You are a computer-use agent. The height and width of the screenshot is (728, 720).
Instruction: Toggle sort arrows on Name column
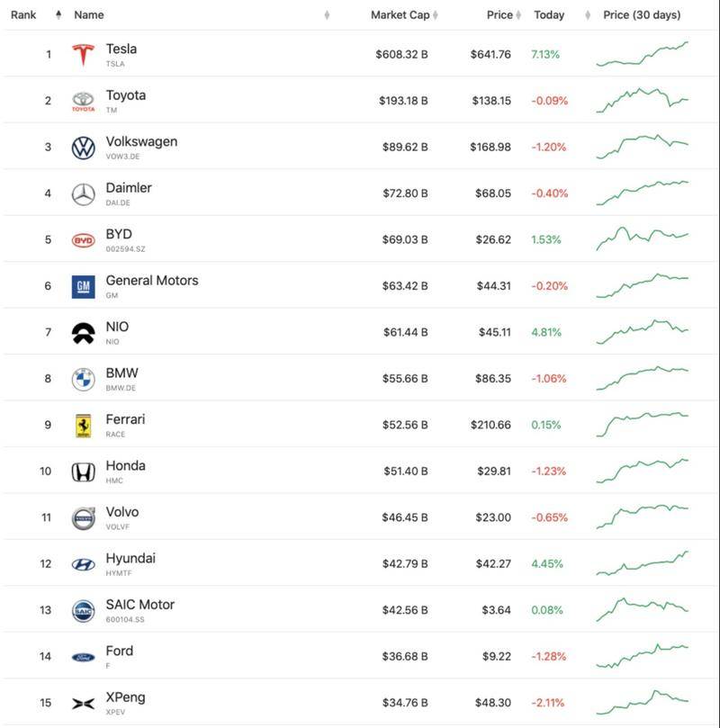coord(327,15)
